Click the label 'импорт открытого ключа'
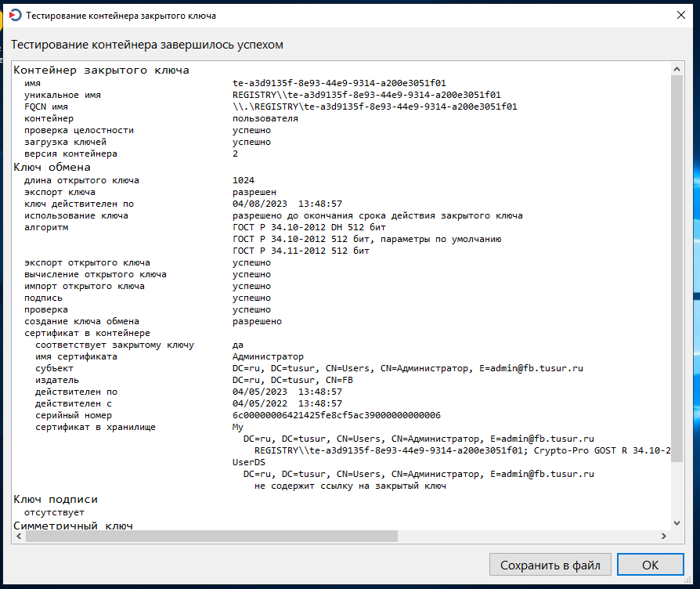The width and height of the screenshot is (700, 589). coord(85,286)
